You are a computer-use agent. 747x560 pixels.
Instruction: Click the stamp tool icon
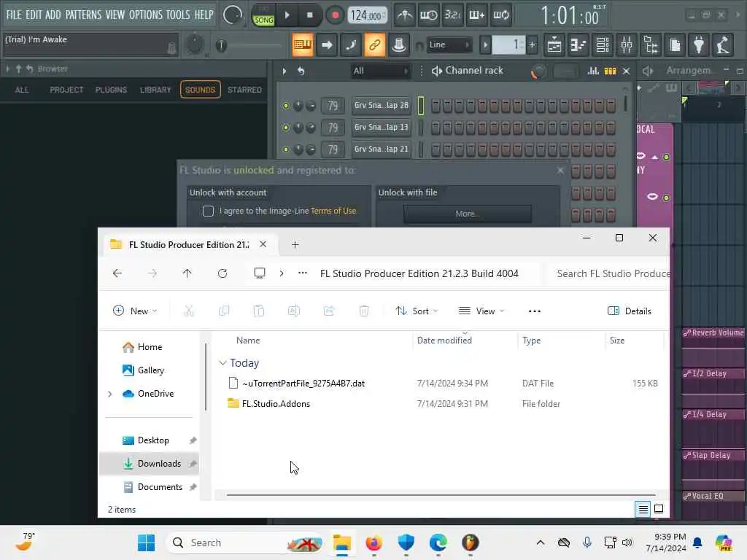coord(399,45)
